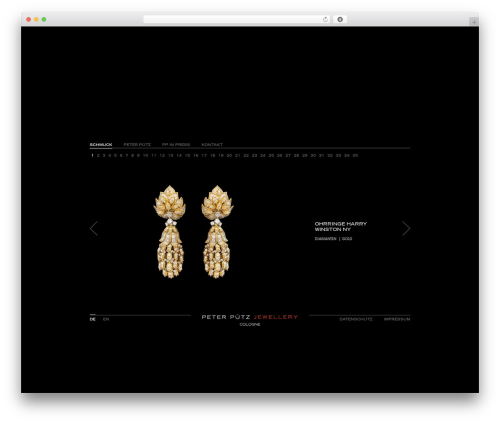Screen dimensions: 500x423
Task: Select the DE language option
Action: 93,319
